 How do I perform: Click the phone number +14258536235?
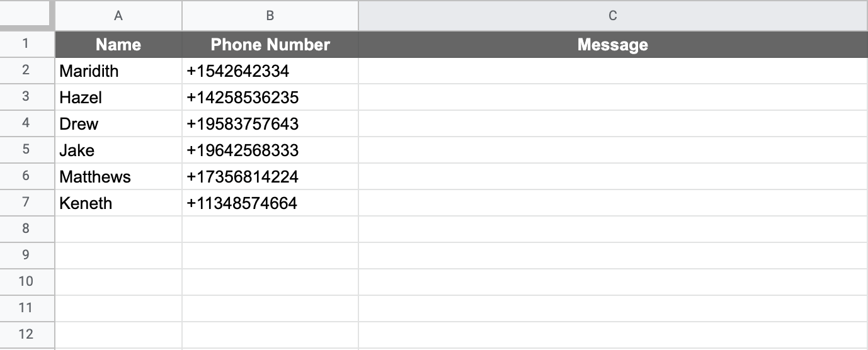coord(270,98)
